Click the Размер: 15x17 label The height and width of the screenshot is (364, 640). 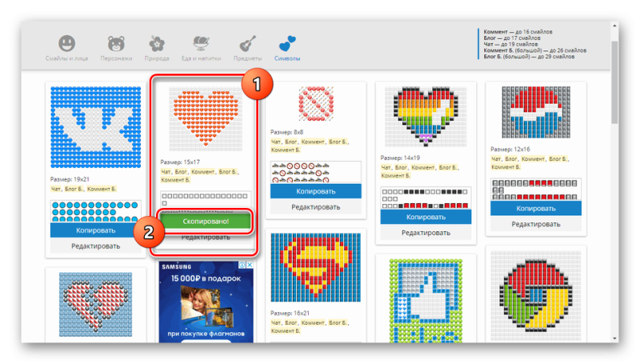180,162
